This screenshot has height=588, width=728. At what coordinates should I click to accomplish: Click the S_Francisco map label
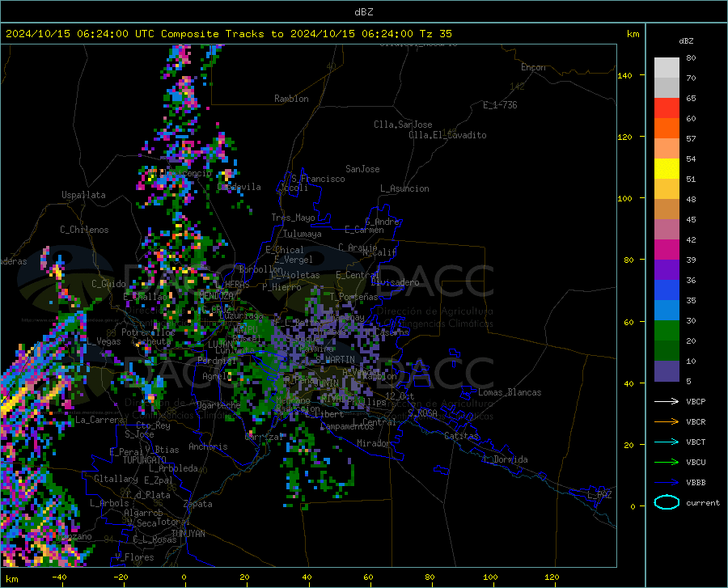click(x=318, y=179)
